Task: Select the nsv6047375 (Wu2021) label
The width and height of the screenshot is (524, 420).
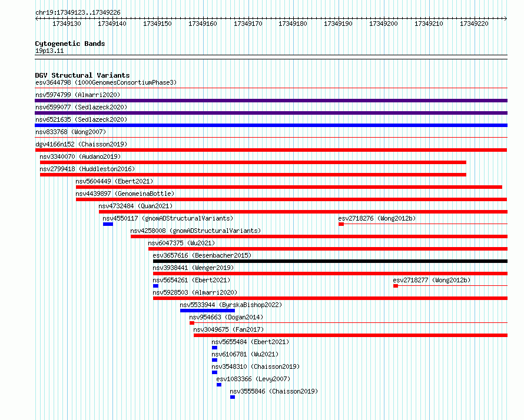Action: point(181,243)
